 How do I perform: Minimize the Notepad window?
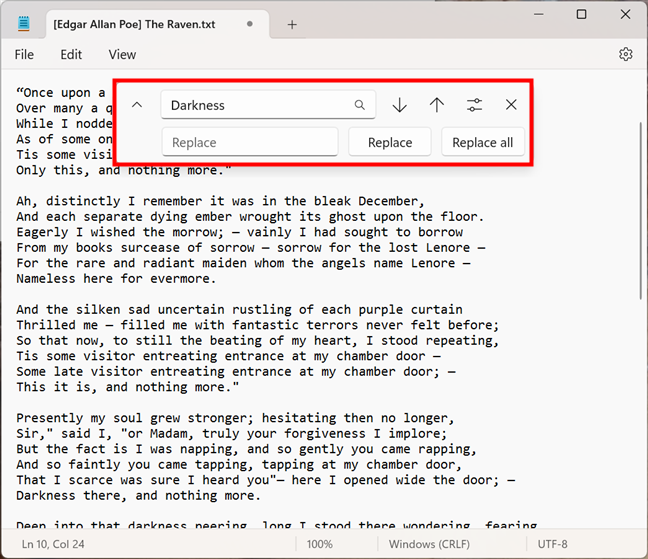pos(538,14)
